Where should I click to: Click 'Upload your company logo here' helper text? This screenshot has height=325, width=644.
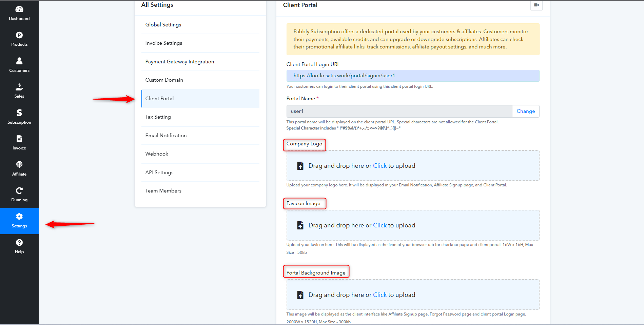[x=396, y=185]
